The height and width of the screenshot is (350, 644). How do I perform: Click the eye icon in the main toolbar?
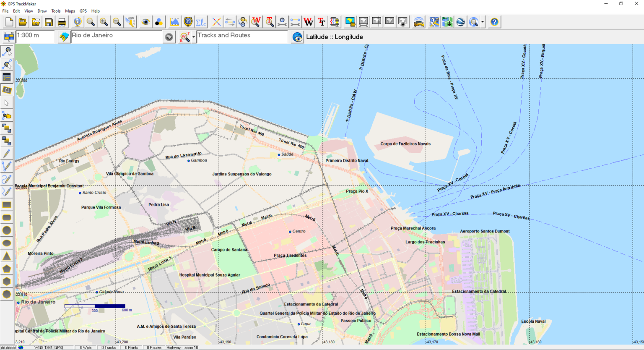(145, 22)
